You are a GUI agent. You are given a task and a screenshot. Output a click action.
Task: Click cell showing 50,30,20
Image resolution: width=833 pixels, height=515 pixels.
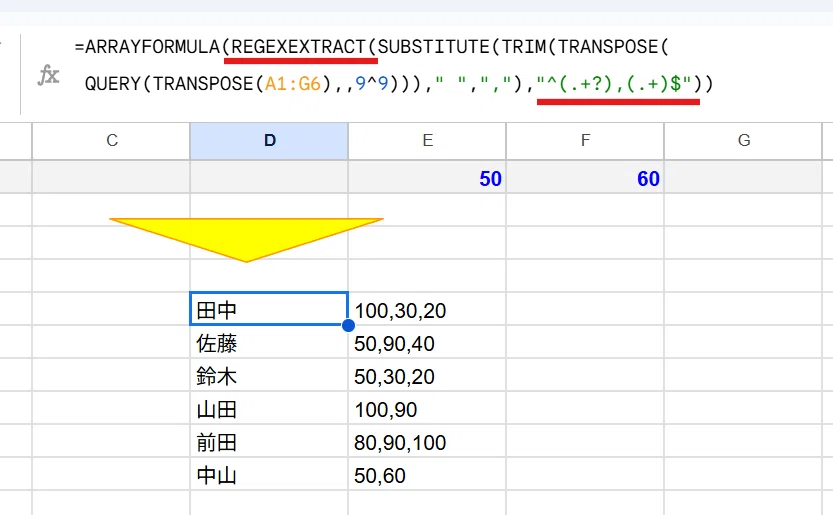tap(427, 376)
